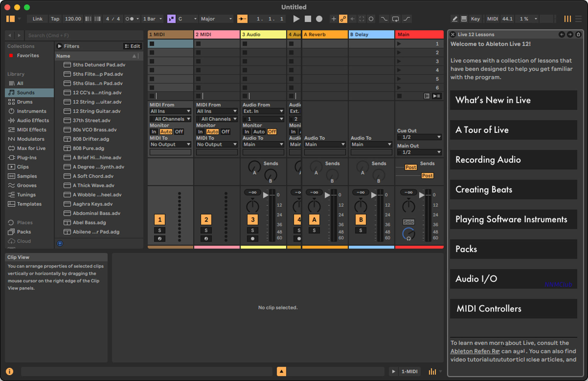Screen dimensions: 588x381
Task: Open the Main Out 1/2 dropdown
Action: (419, 152)
